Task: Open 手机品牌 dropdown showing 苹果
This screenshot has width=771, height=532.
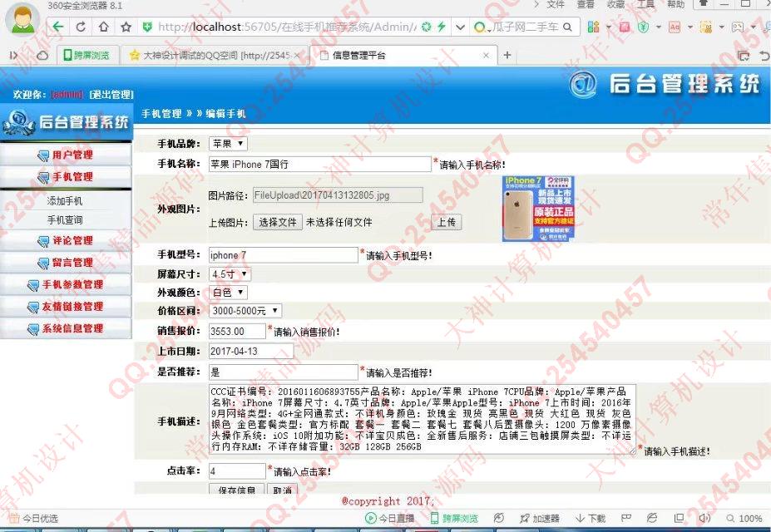Action: coord(228,144)
